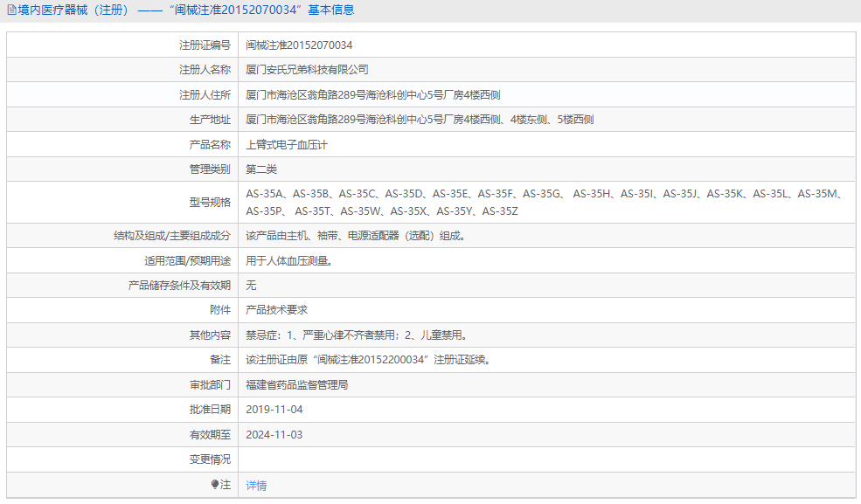Screen dimensions: 861x504
Task: Click the label 注册人住所
Action: tap(205, 95)
